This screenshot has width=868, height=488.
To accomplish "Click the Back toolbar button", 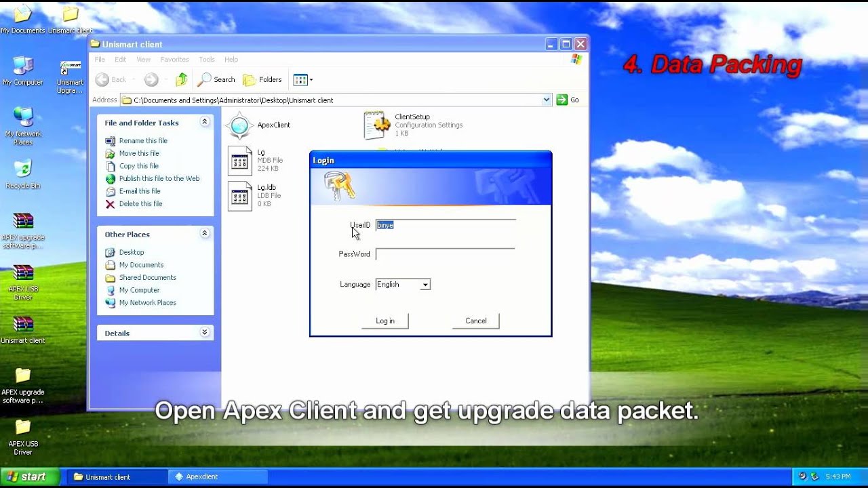I will click(x=111, y=80).
